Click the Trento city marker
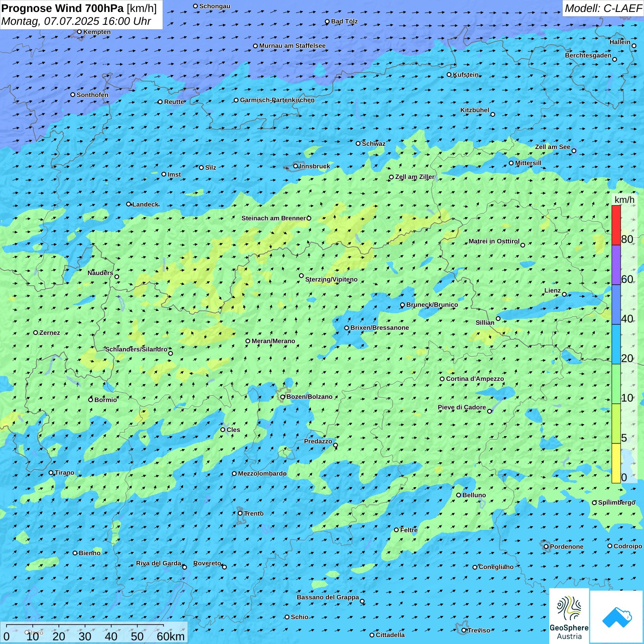The height and width of the screenshot is (644, 644). click(x=240, y=513)
